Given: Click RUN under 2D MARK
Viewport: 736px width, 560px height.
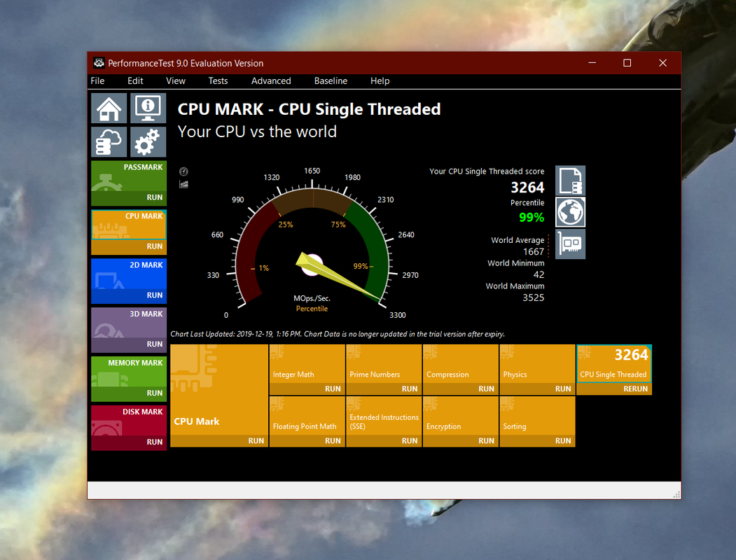Looking at the screenshot, I should click(x=129, y=295).
